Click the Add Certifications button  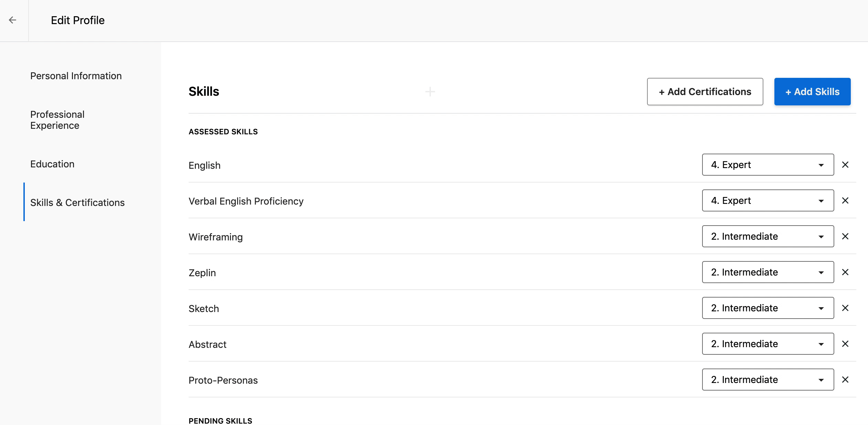coord(705,92)
